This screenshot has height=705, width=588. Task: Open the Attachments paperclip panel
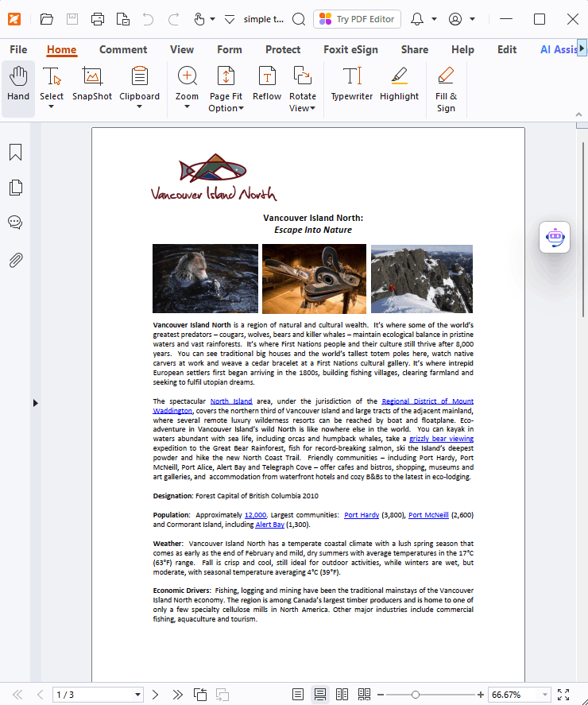point(15,261)
